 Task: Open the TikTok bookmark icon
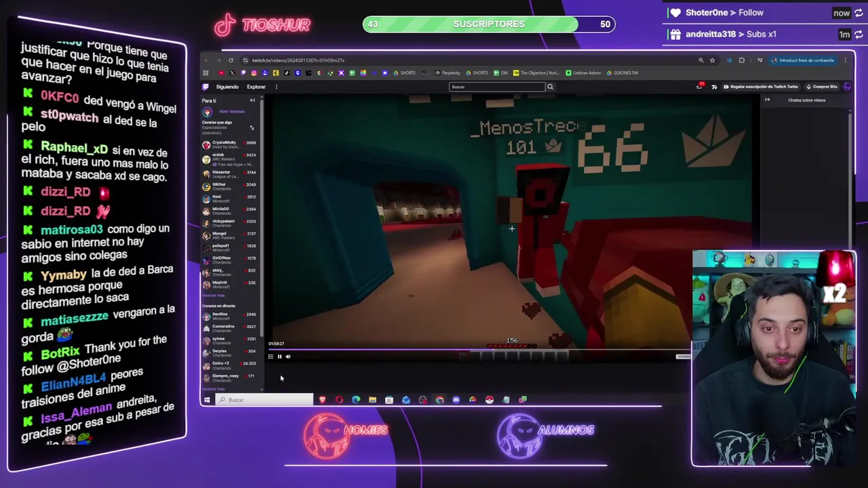pos(287,73)
